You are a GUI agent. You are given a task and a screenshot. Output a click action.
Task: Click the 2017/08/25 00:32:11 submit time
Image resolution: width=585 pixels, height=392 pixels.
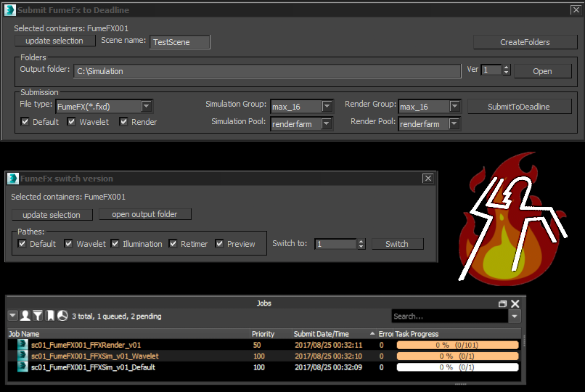click(x=328, y=345)
